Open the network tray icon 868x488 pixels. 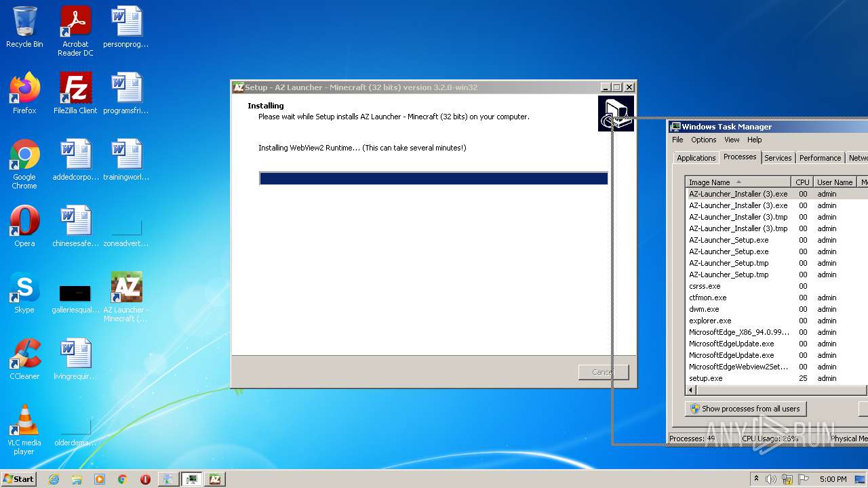point(787,479)
